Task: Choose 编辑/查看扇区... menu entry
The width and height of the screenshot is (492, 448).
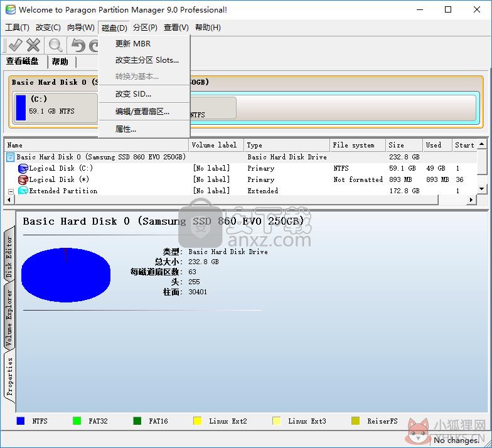Action: click(144, 112)
